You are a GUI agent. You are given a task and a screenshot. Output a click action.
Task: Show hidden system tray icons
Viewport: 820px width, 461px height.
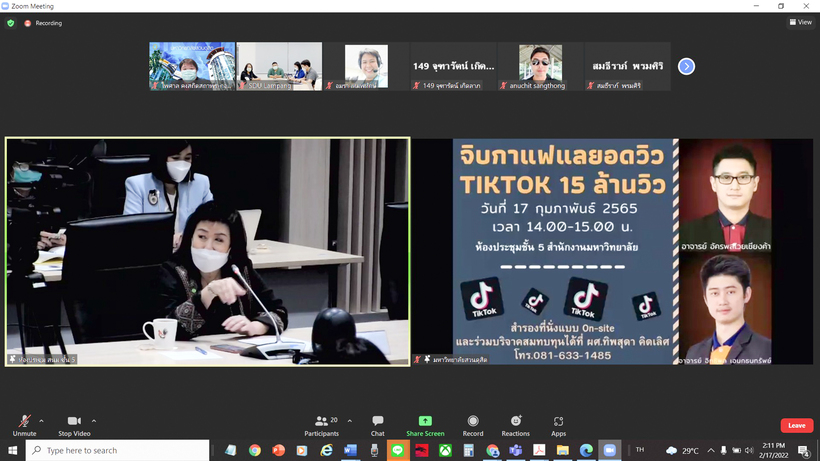(x=711, y=451)
